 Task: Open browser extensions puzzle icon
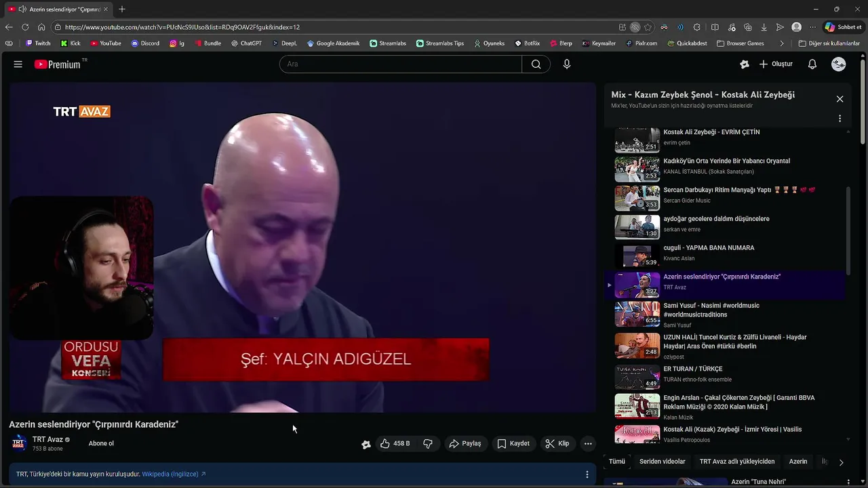click(x=697, y=27)
